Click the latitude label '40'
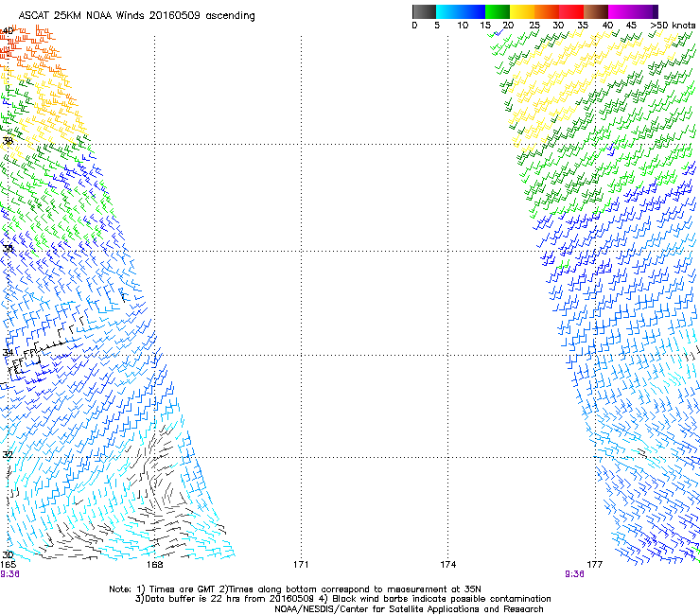 pyautogui.click(x=8, y=31)
